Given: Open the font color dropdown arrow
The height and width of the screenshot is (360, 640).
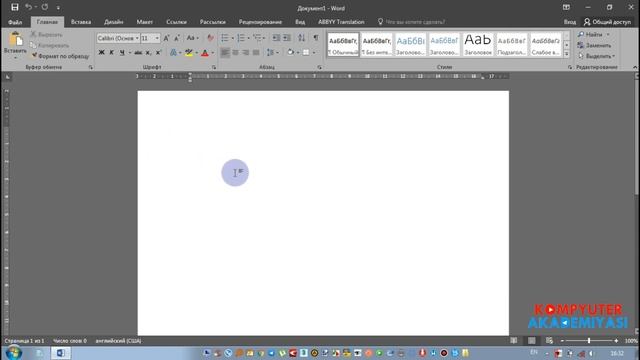Looking at the screenshot, I should pyautogui.click(x=213, y=53).
